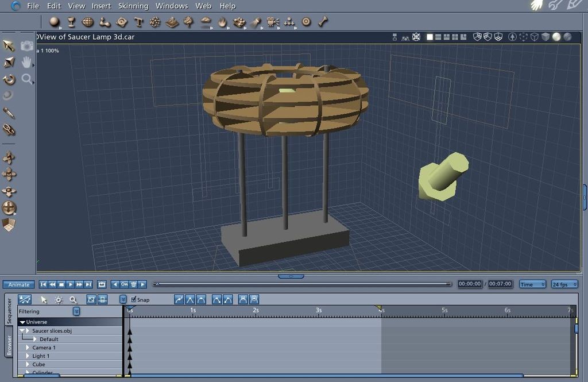Select the sphere primitive tool
The image size is (588, 382).
click(55, 22)
